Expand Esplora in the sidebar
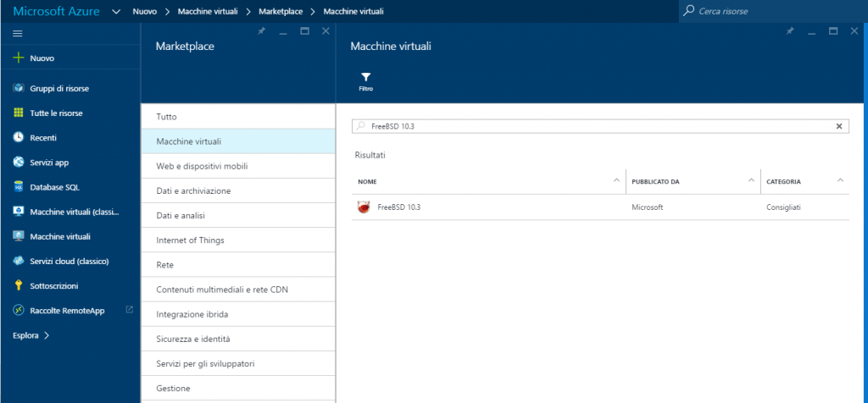 coord(31,335)
